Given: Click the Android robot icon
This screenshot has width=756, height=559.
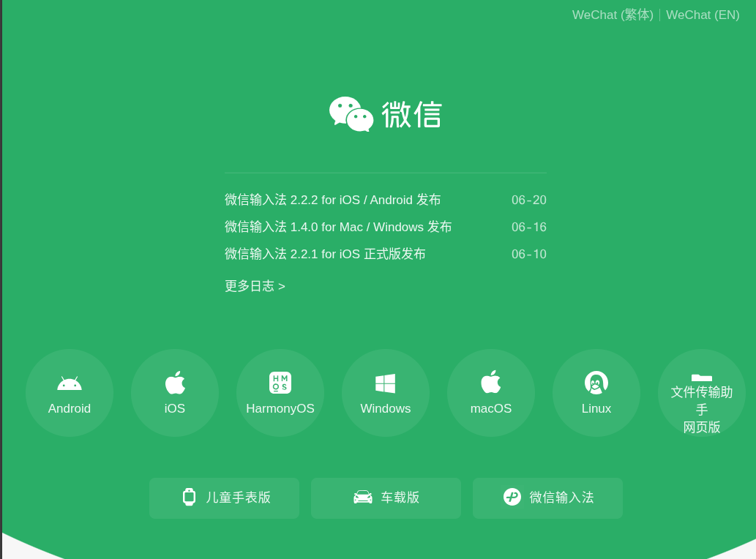Looking at the screenshot, I should coord(70,383).
